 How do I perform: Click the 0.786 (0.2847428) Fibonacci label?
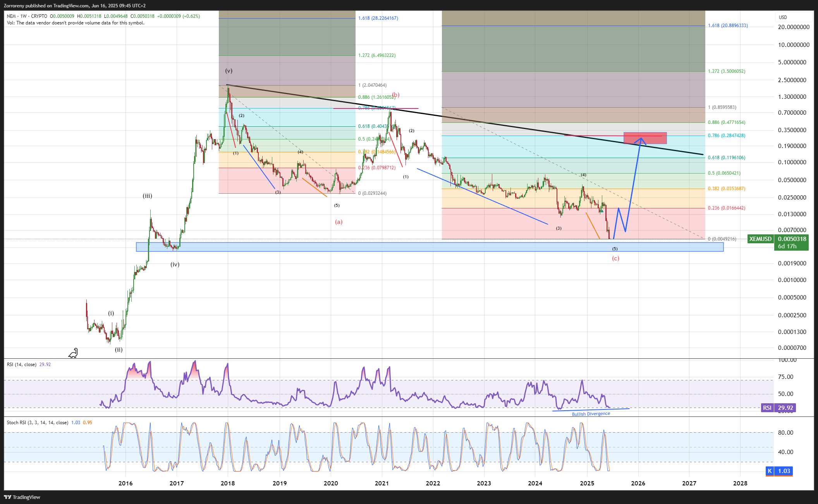click(x=727, y=136)
